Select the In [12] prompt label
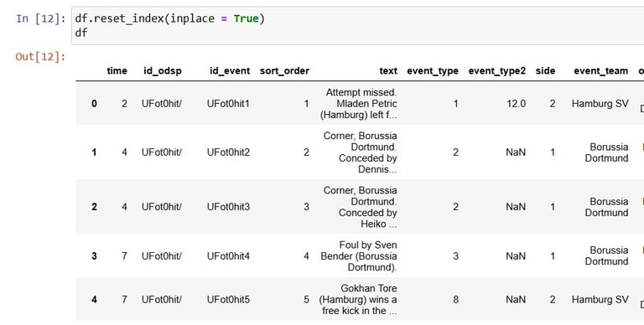 click(x=40, y=18)
